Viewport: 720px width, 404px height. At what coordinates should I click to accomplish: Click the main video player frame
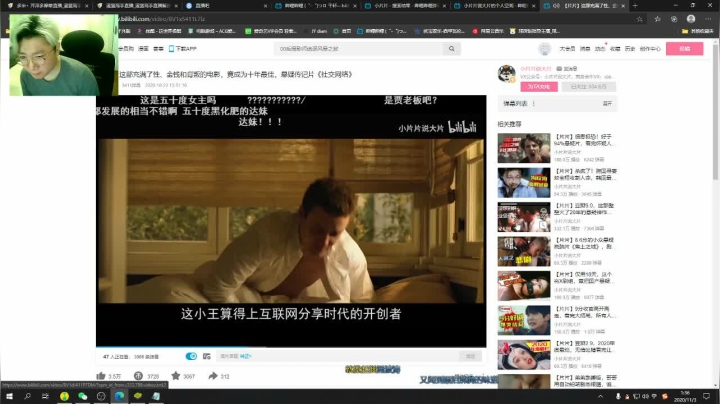point(291,220)
